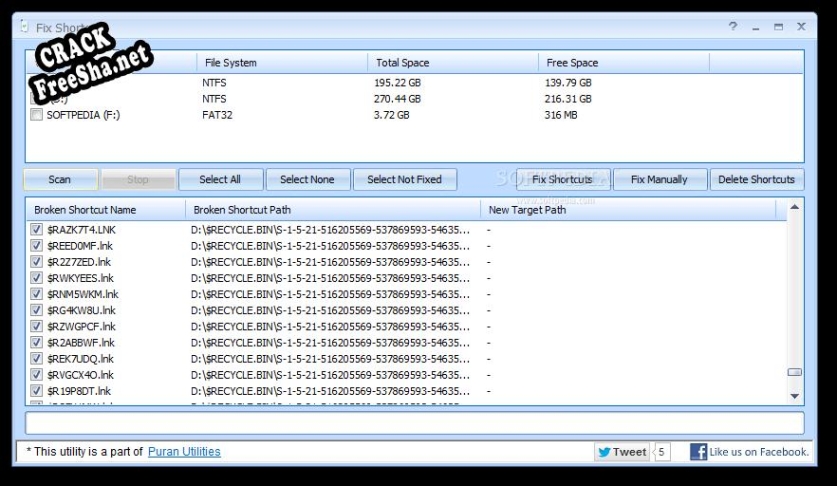Click the Facebook icon in footer

click(x=699, y=452)
